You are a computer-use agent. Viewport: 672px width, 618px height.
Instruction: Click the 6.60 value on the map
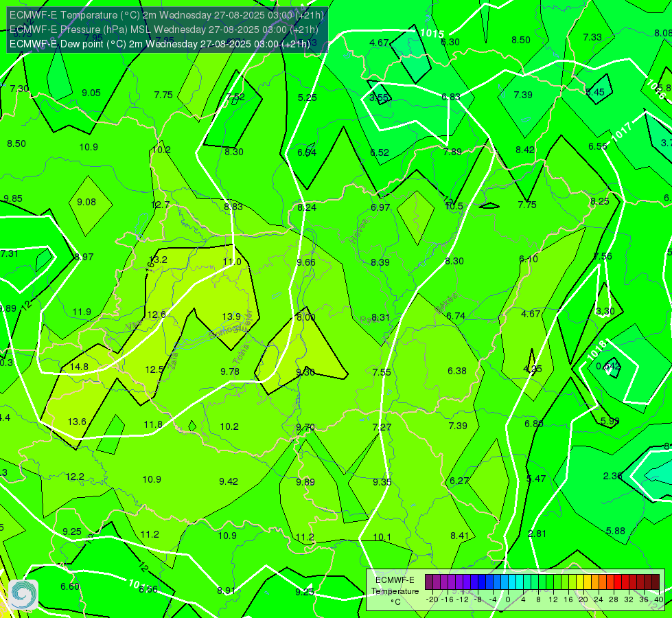[x=70, y=586]
